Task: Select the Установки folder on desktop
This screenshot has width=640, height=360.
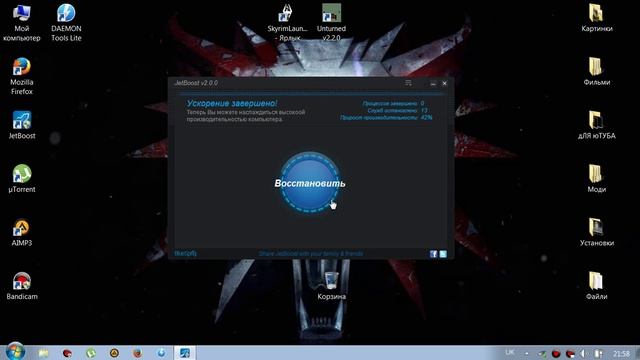Action: pyautogui.click(x=596, y=232)
